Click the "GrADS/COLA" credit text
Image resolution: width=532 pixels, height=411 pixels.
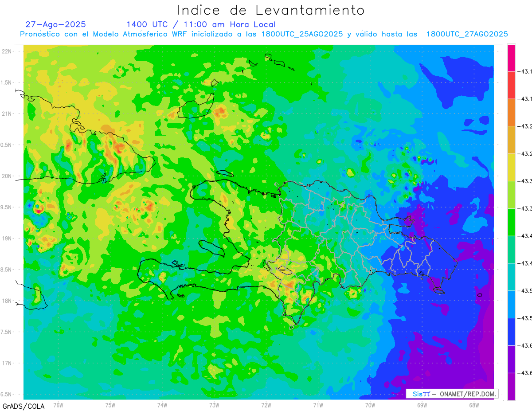pos(23,406)
